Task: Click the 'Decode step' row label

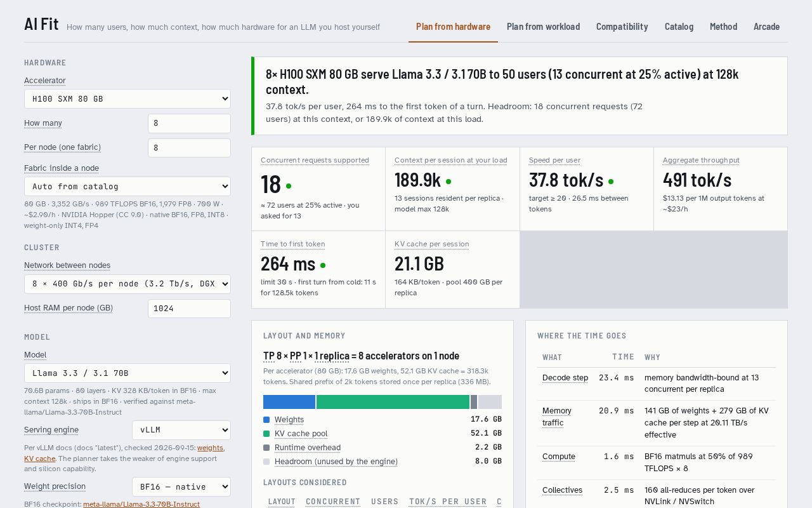Action: pyautogui.click(x=565, y=378)
